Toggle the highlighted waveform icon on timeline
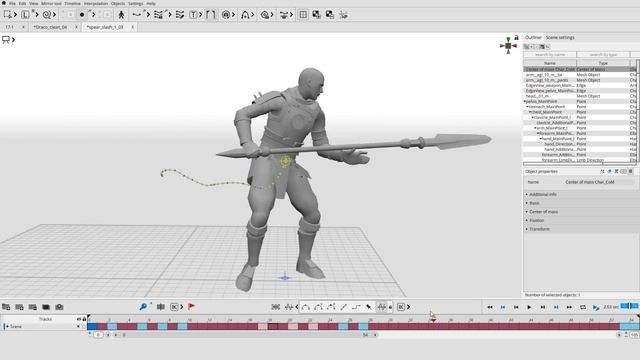The height and width of the screenshot is (360, 640). (382, 307)
